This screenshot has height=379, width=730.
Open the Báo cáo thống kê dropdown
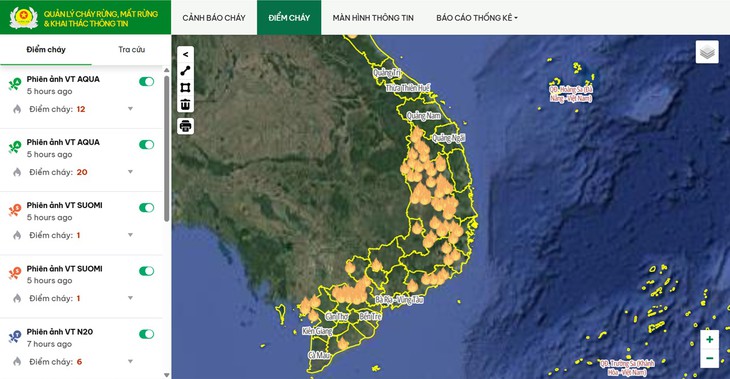click(x=477, y=18)
